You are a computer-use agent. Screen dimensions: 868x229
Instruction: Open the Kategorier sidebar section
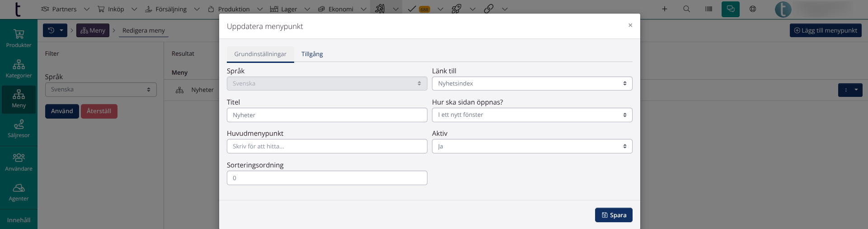[19, 69]
